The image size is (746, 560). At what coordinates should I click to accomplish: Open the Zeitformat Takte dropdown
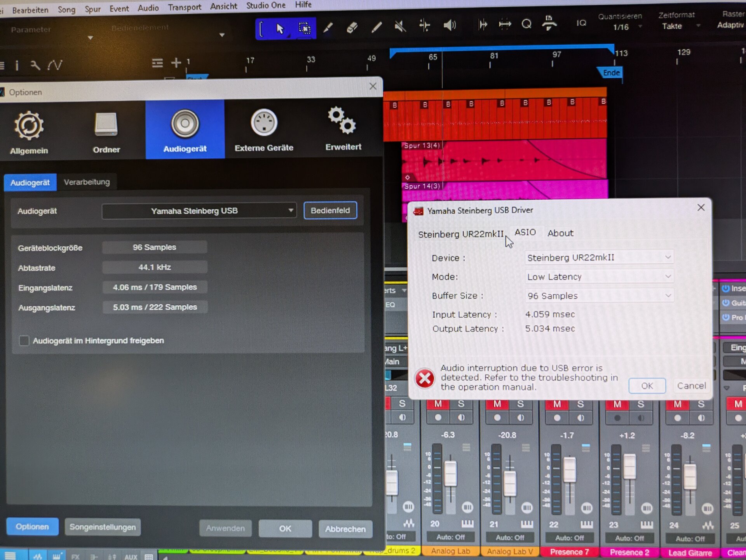tap(681, 26)
